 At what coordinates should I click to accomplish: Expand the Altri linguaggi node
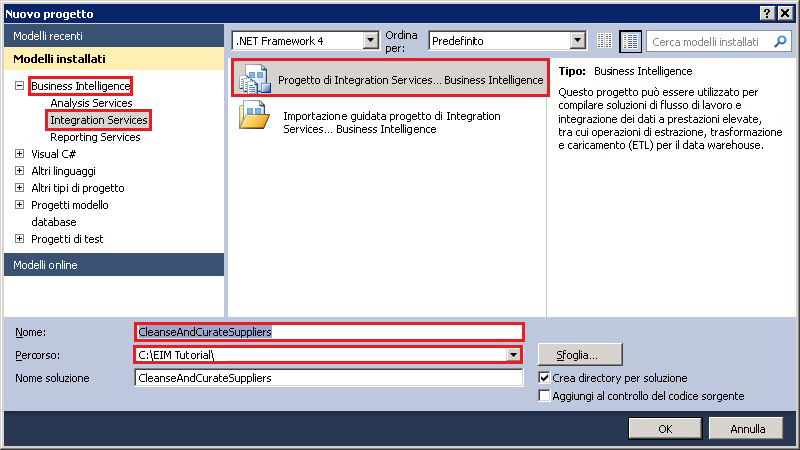(x=19, y=170)
